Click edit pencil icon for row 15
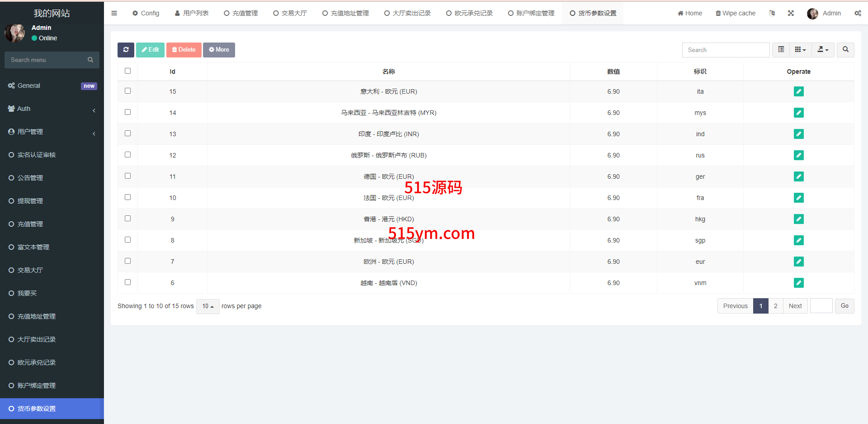Screen dimensions: 868x424 tap(798, 92)
